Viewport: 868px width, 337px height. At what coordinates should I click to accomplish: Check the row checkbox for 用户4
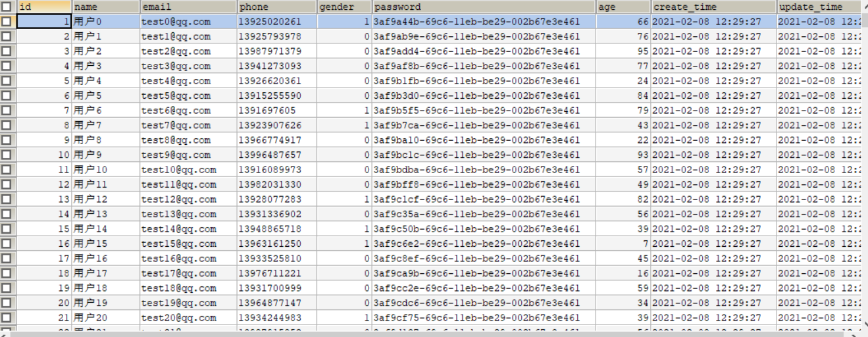[7, 81]
